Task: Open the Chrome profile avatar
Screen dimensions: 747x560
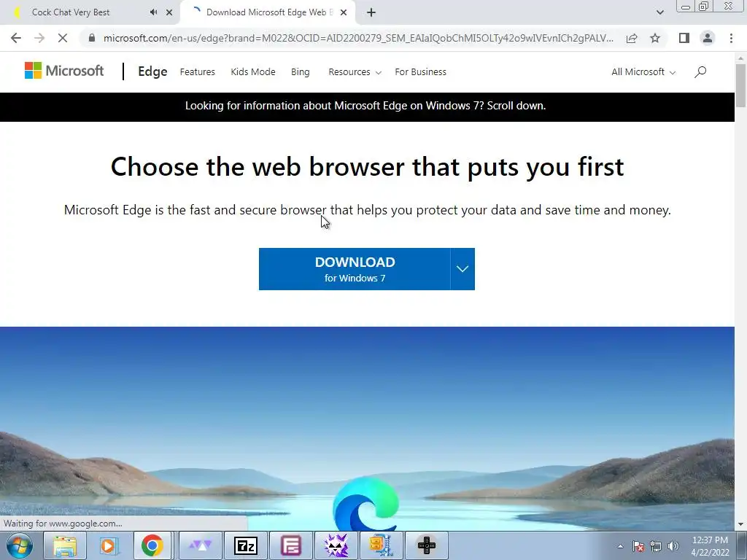Action: 708,38
